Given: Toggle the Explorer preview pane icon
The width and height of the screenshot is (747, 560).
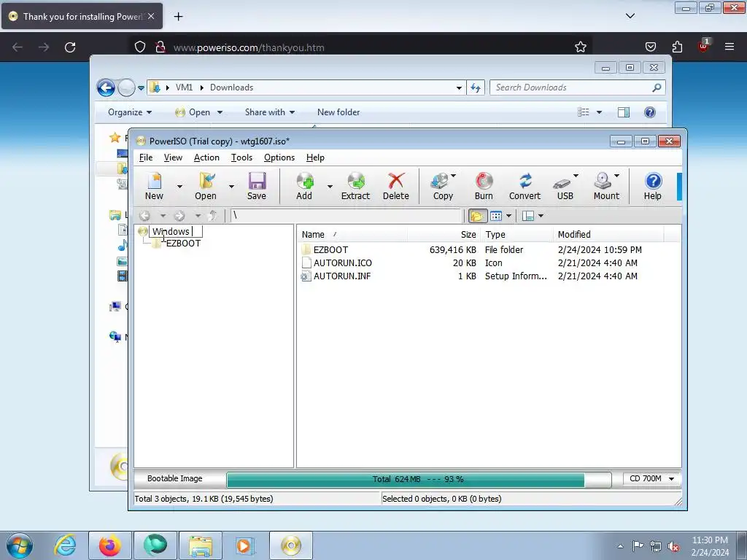Looking at the screenshot, I should pos(624,112).
